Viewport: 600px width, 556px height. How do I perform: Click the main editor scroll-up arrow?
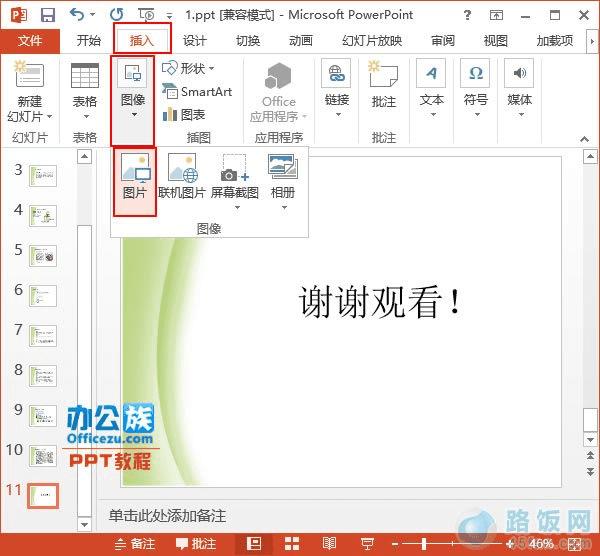pyautogui.click(x=590, y=157)
